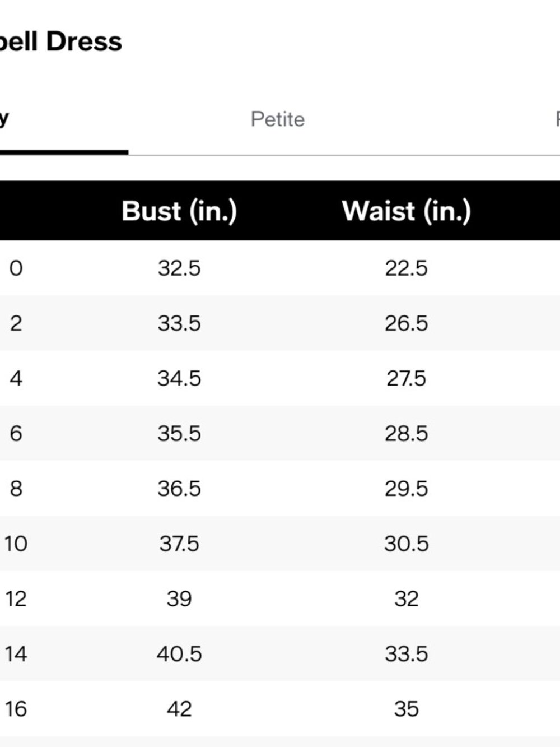Select the size 4 row label

pos(16,378)
